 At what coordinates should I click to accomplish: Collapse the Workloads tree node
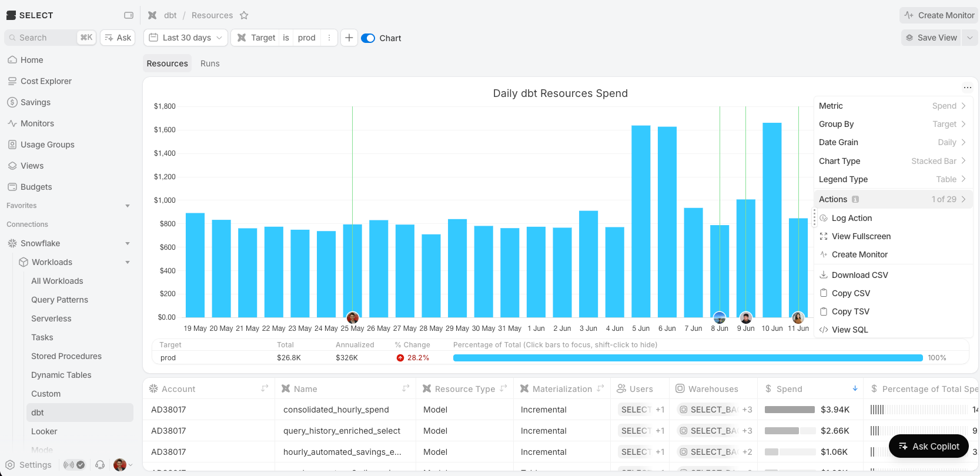[128, 262]
